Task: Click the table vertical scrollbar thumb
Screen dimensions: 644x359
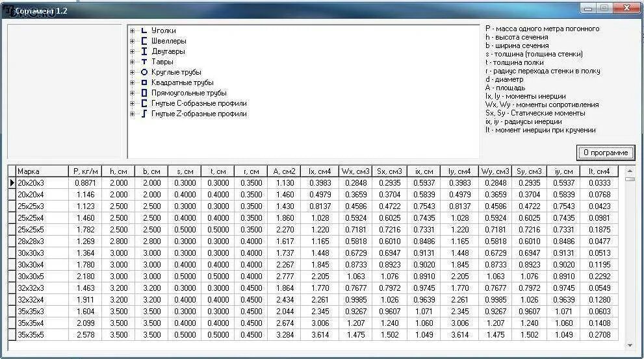Action: (x=630, y=179)
